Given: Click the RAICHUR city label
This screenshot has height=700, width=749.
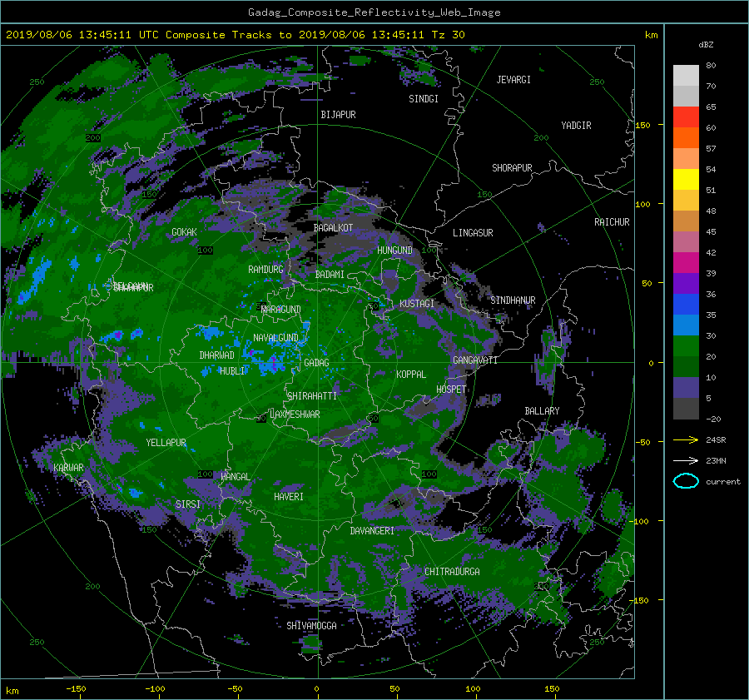Looking at the screenshot, I should tap(612, 222).
